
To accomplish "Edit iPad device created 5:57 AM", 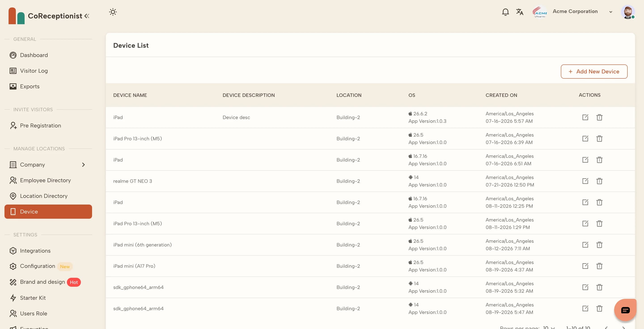I will [x=585, y=117].
